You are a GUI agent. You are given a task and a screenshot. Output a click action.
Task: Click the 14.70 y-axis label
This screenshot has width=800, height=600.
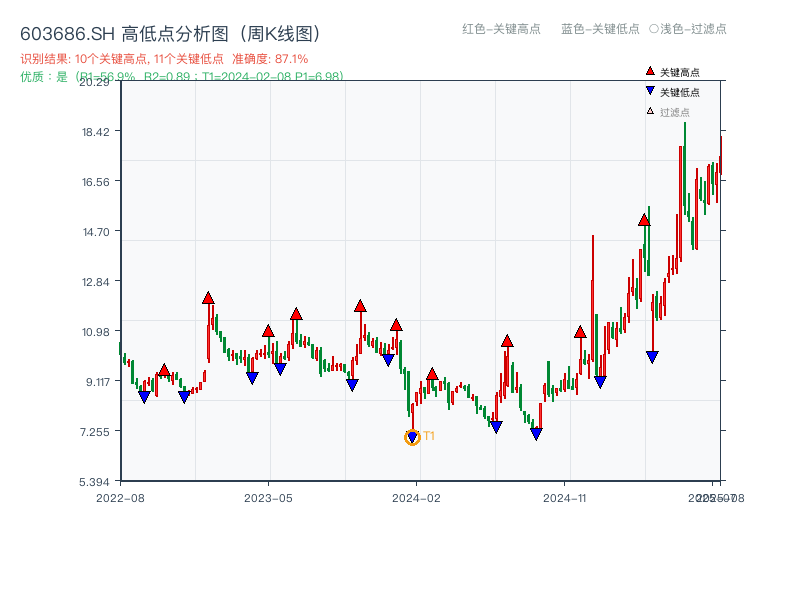click(x=96, y=232)
